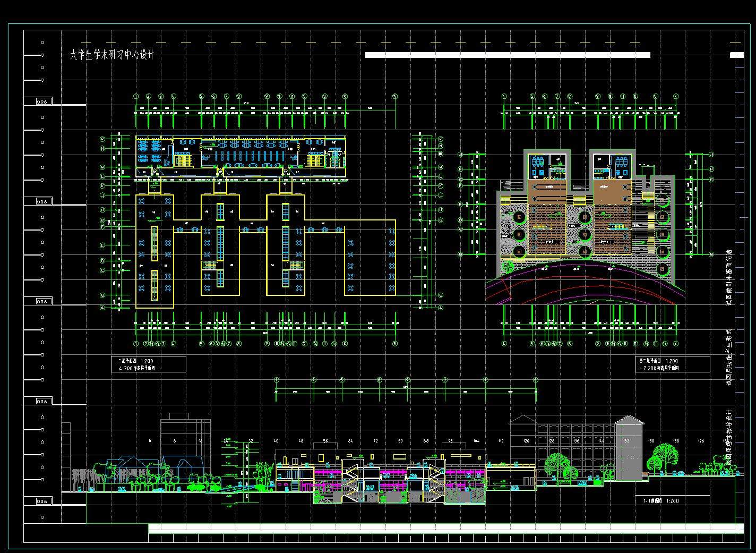Click the white horizontal bar beside the title
Image resolution: width=756 pixels, height=553 pixels.
(x=507, y=55)
